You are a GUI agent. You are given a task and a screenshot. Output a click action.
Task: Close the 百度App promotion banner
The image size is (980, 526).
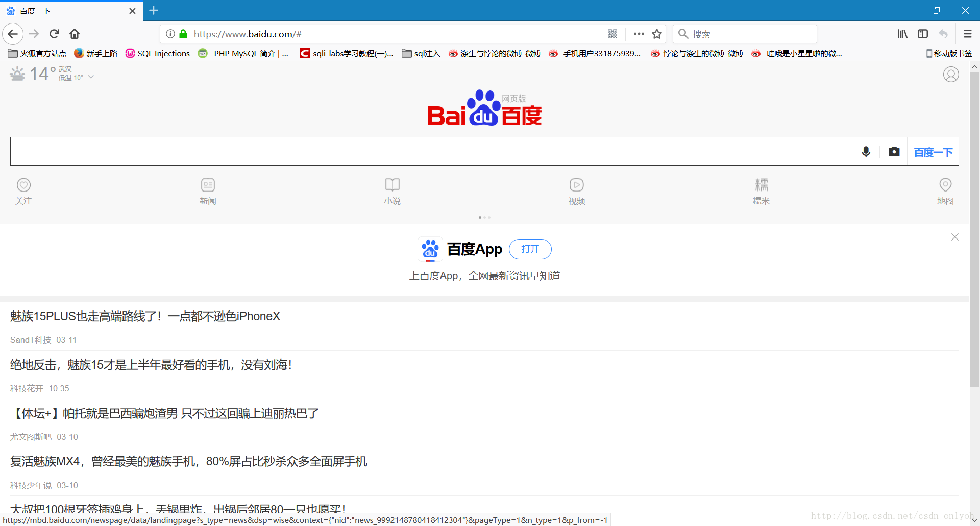pos(955,237)
